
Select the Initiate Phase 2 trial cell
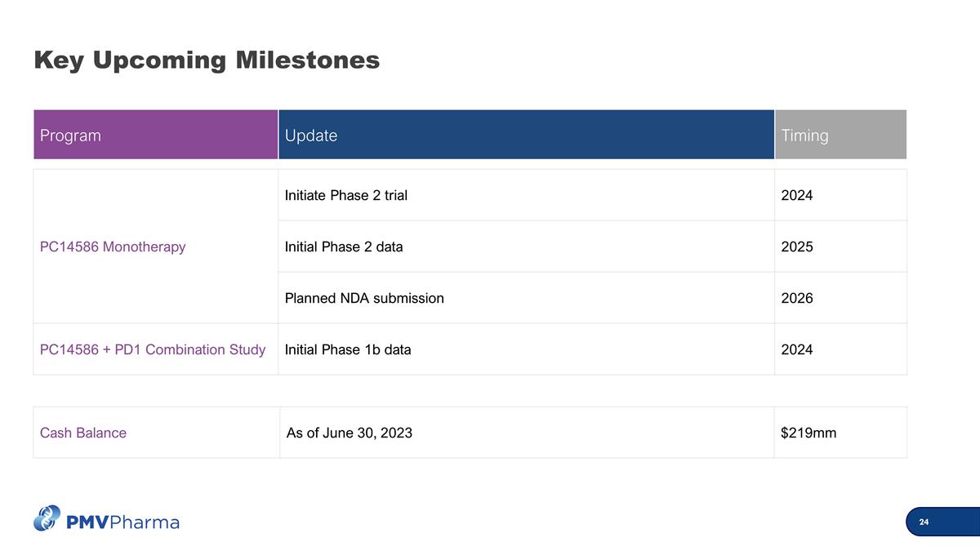pyautogui.click(x=346, y=195)
